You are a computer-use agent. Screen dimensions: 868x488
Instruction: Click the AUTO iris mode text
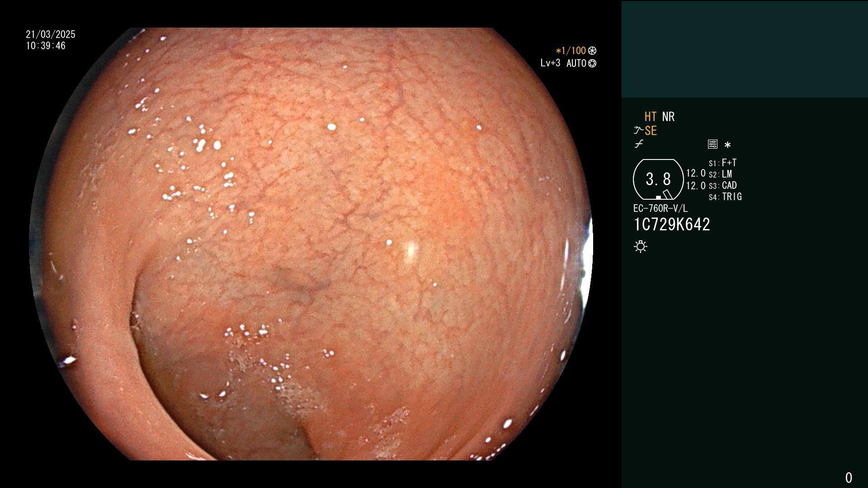(576, 63)
